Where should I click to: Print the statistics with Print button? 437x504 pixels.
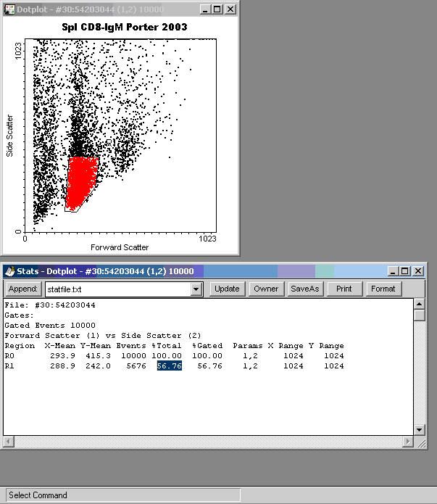344,289
